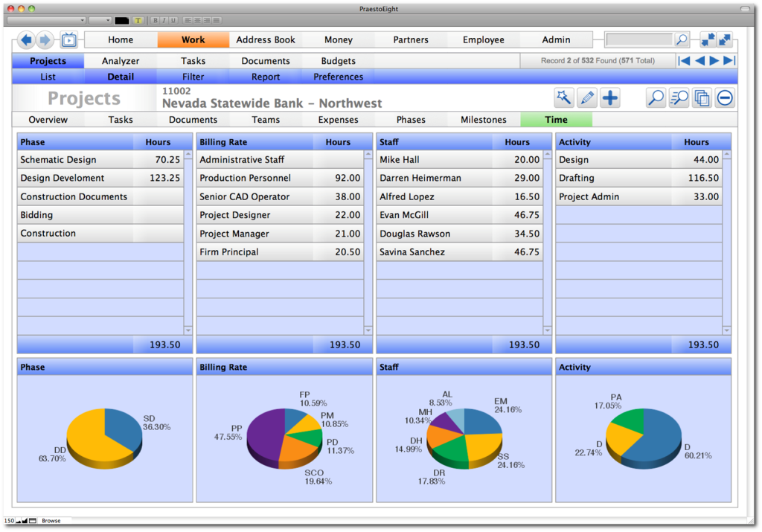Open the font family dropdown
Image resolution: width=762 pixels, height=532 pixels.
(47, 20)
